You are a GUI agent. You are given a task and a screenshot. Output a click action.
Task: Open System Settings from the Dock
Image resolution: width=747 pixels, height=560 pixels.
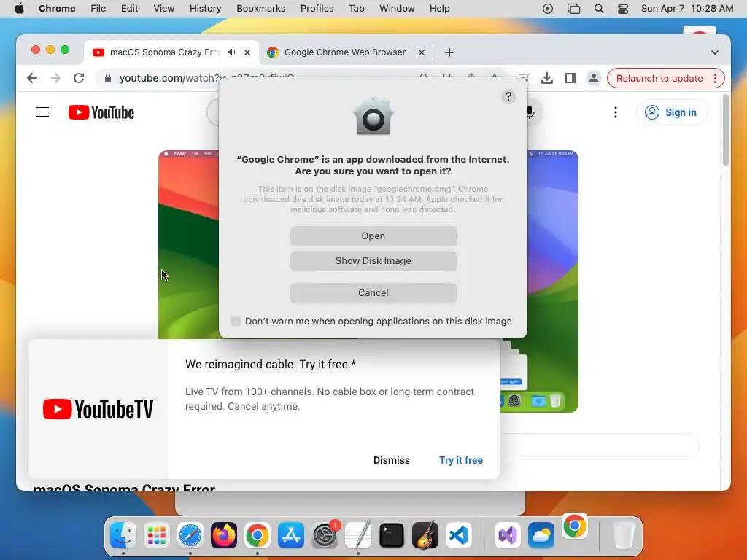[x=325, y=535]
